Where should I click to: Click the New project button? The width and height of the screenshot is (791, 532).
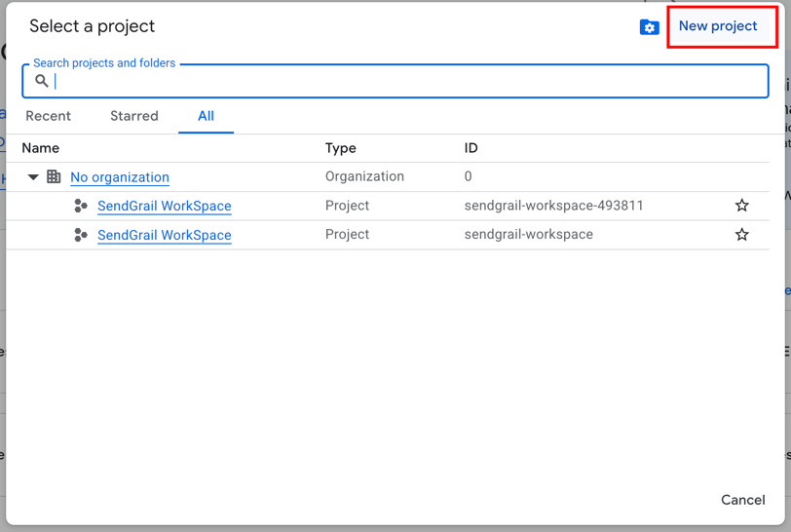(x=718, y=26)
